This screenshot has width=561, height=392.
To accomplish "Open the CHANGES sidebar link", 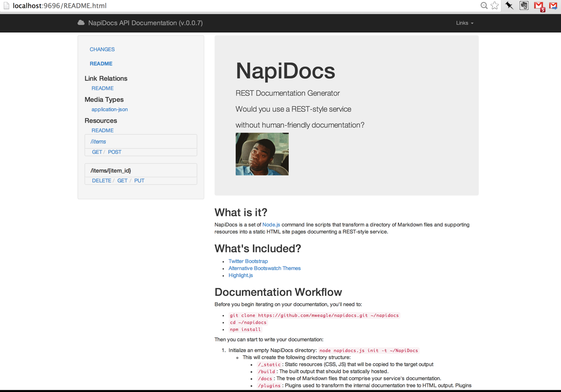I will click(x=102, y=49).
